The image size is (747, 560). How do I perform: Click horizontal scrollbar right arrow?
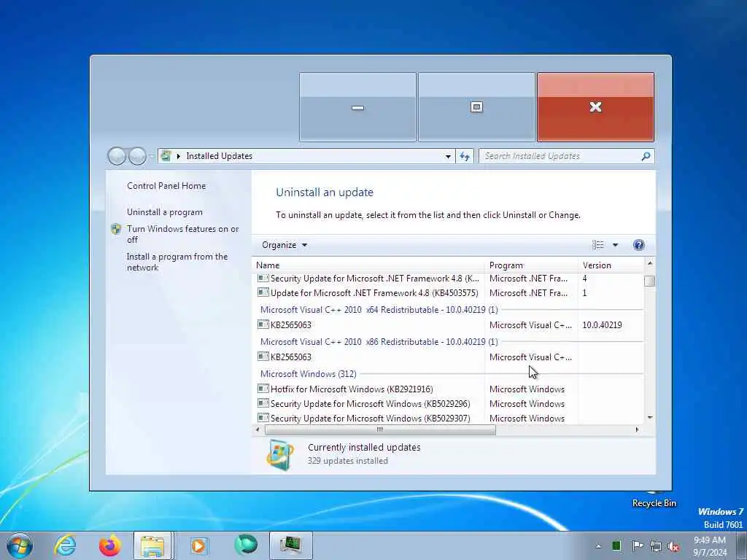pos(638,429)
